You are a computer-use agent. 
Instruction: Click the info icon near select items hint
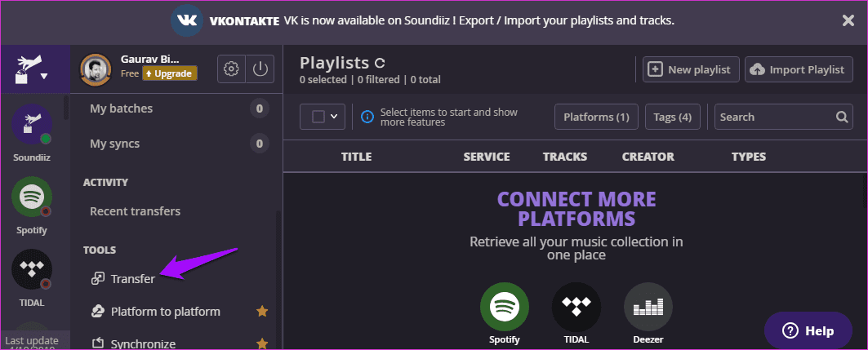coord(367,117)
